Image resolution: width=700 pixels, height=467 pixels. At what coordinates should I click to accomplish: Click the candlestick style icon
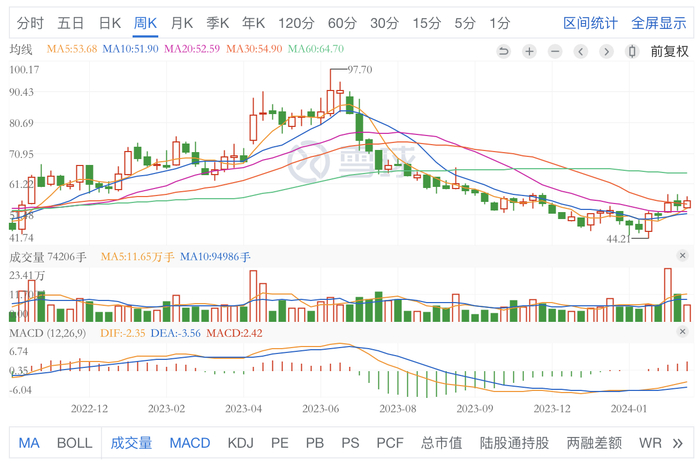click(632, 51)
